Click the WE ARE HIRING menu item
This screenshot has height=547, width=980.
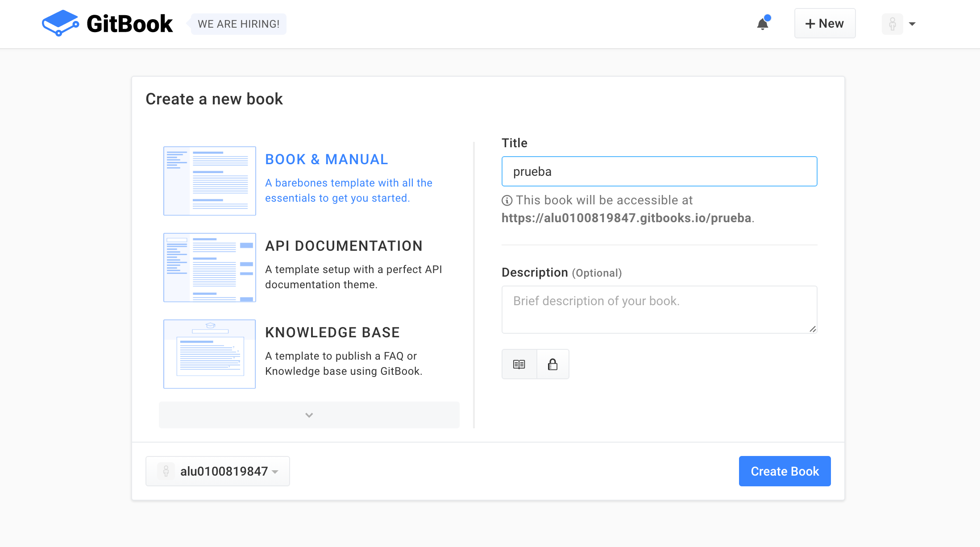(238, 24)
